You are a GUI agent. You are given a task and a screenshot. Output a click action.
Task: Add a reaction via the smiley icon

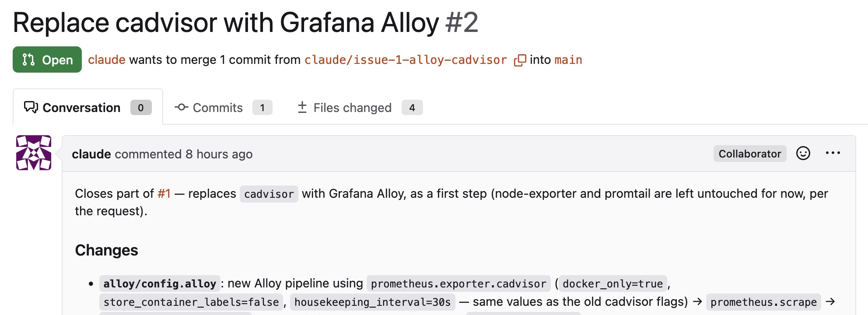click(x=803, y=153)
